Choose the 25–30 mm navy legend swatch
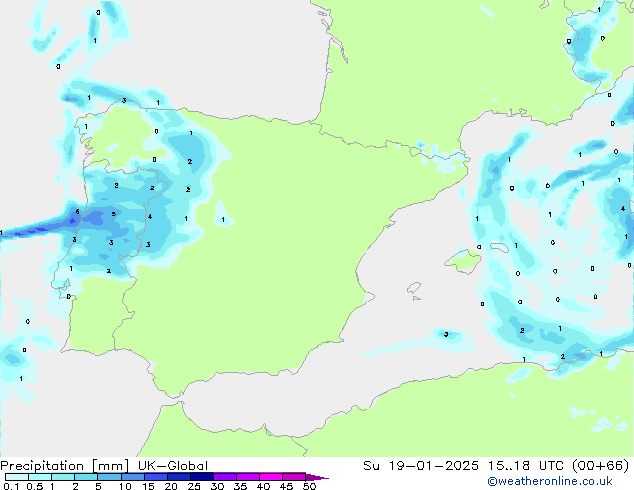 (x=202, y=477)
